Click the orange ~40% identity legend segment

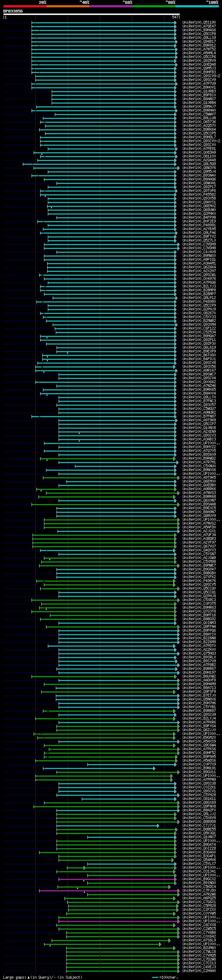point(68,6)
